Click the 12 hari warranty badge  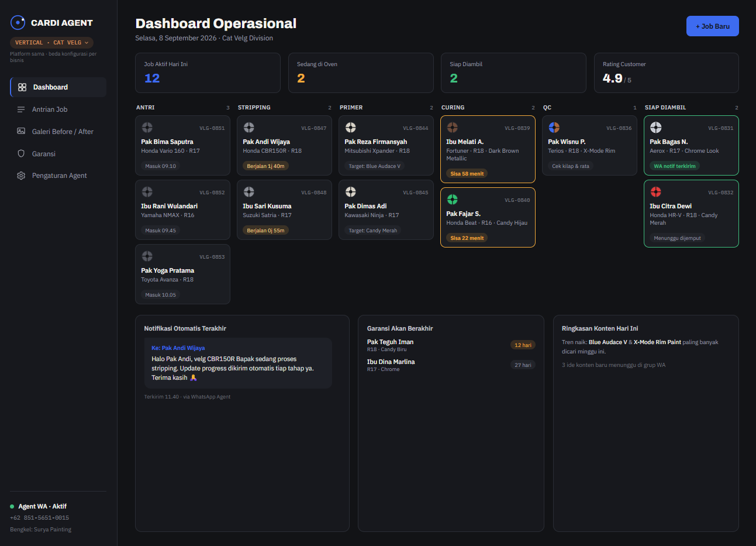tap(523, 345)
